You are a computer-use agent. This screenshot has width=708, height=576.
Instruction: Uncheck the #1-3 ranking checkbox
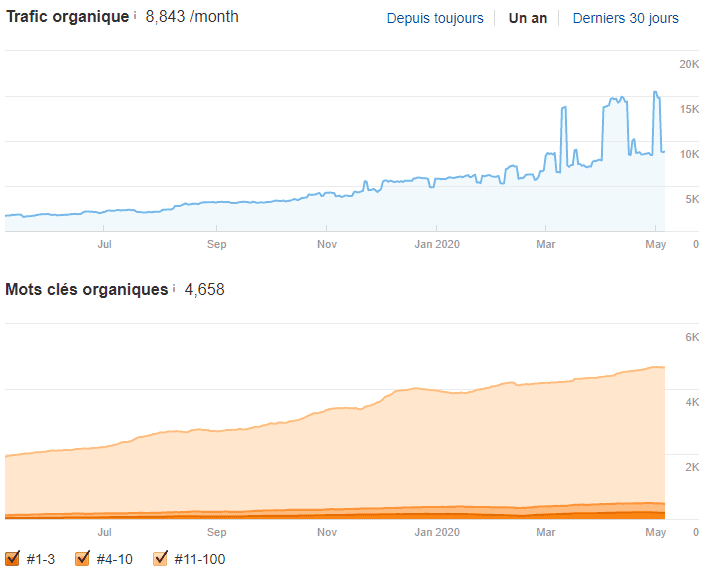[x=13, y=559]
